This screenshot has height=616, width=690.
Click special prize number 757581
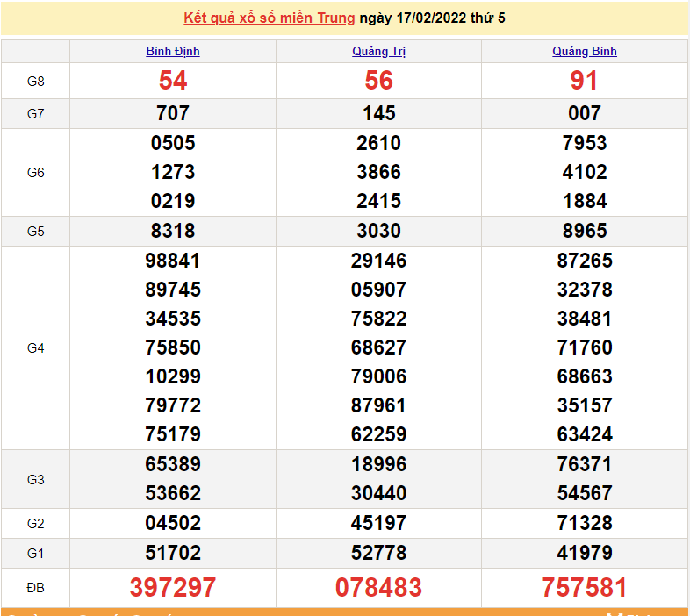(x=585, y=587)
